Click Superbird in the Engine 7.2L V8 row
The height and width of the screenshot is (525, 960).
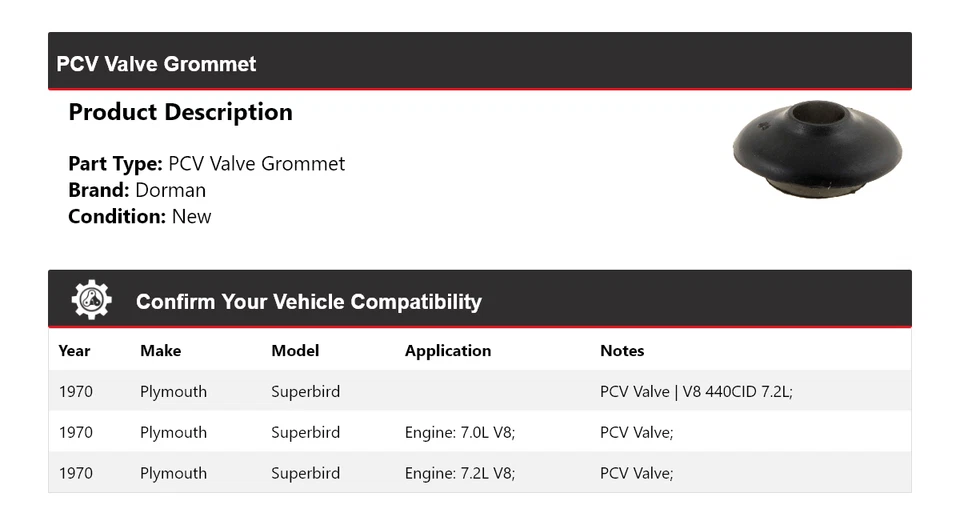305,474
